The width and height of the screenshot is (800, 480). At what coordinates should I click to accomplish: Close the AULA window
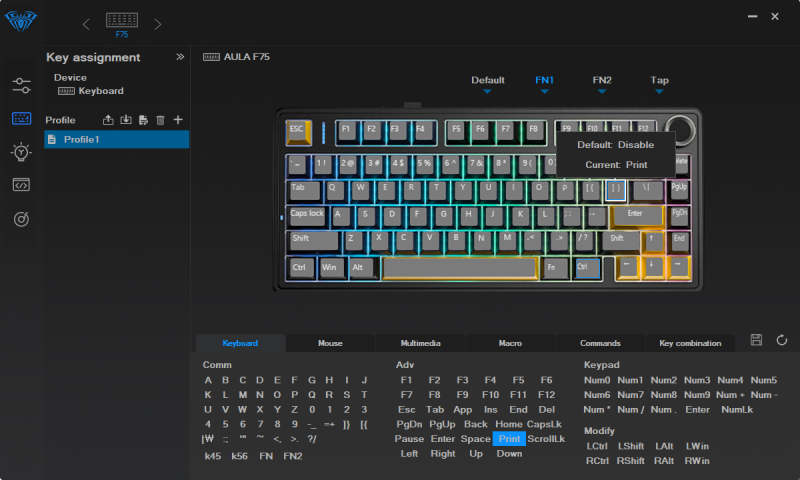tap(775, 16)
